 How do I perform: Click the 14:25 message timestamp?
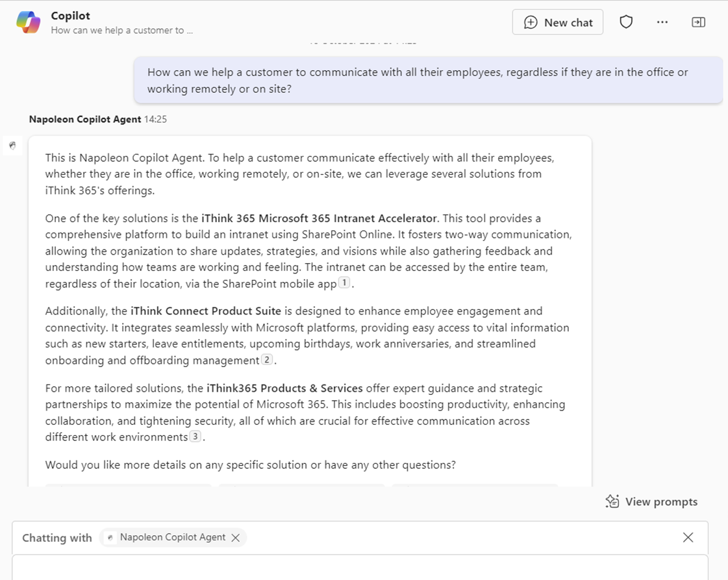(155, 120)
